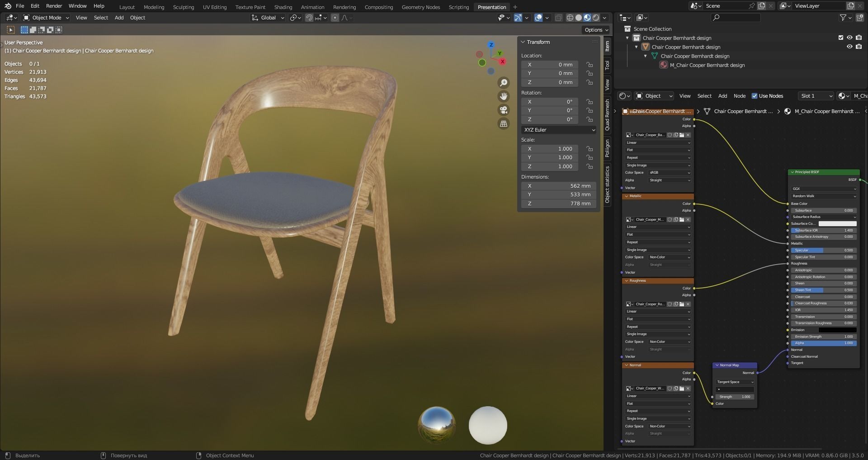
Task: Open Options dropdown in viewport
Action: click(596, 30)
